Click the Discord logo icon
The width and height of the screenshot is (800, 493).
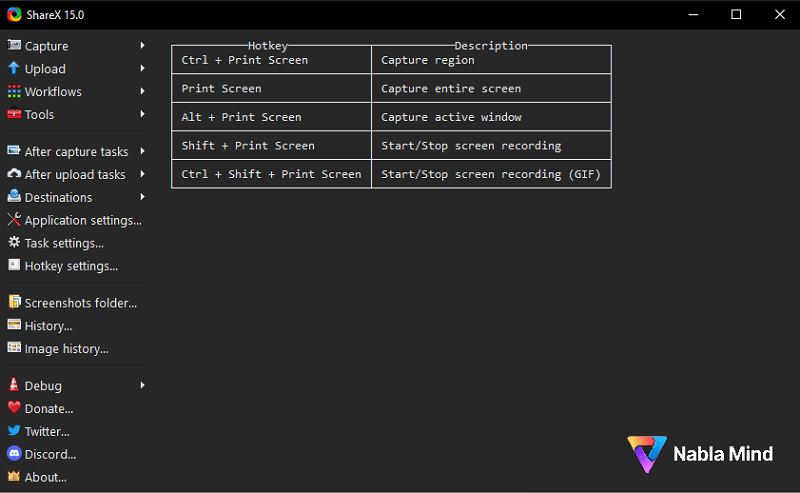[14, 453]
